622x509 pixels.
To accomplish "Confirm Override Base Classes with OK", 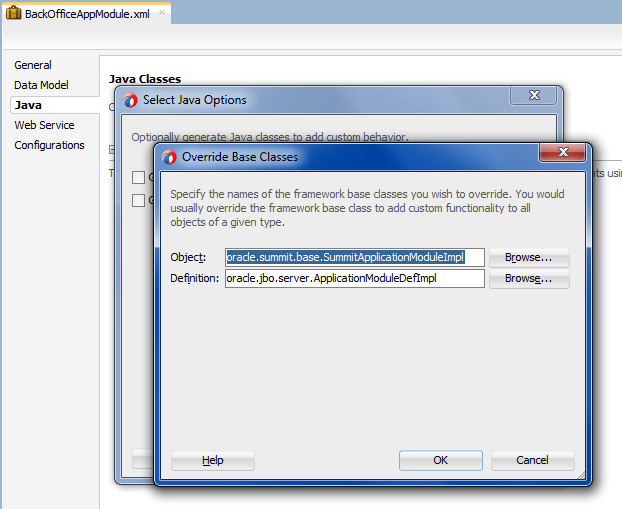I will [441, 460].
